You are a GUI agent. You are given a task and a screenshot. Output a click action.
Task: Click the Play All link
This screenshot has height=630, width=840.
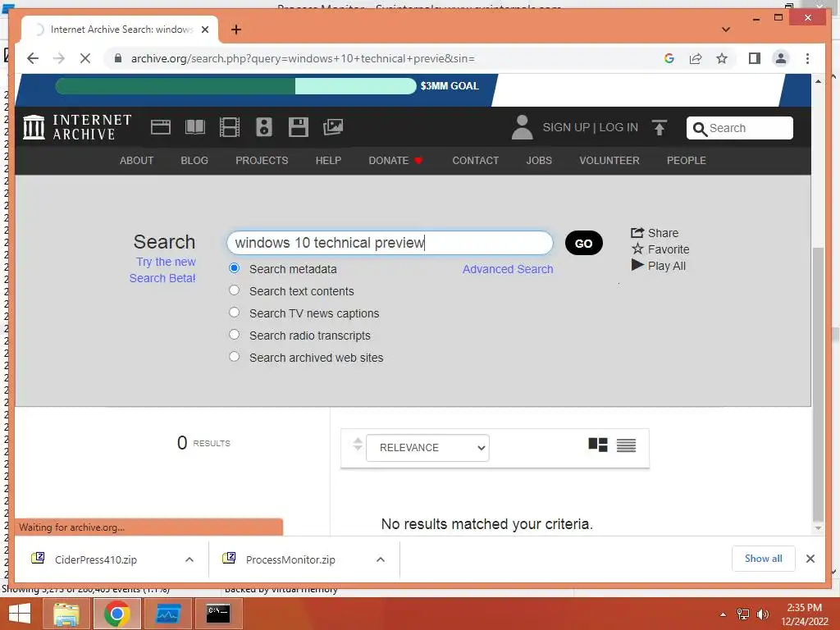(x=659, y=266)
